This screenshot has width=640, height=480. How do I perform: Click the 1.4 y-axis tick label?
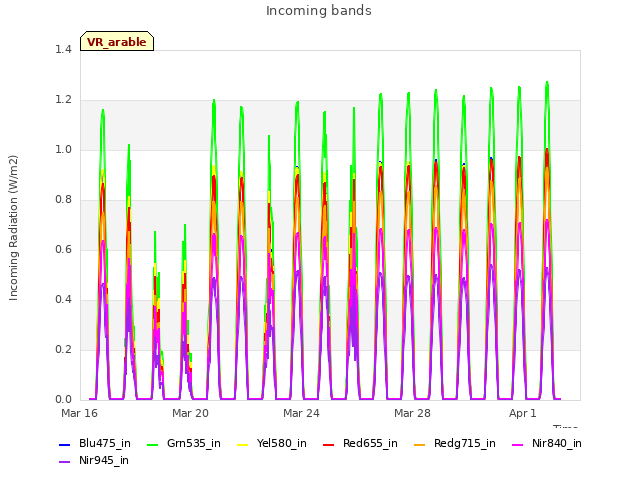63,49
